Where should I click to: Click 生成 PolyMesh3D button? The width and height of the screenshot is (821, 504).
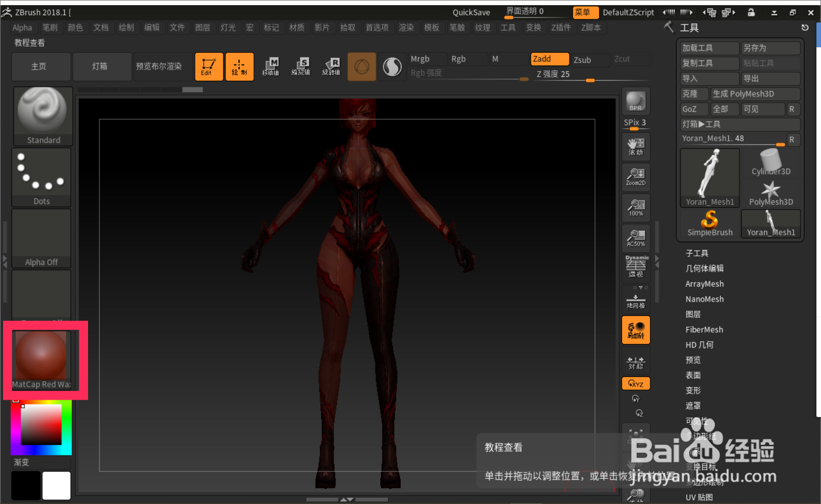click(x=755, y=94)
